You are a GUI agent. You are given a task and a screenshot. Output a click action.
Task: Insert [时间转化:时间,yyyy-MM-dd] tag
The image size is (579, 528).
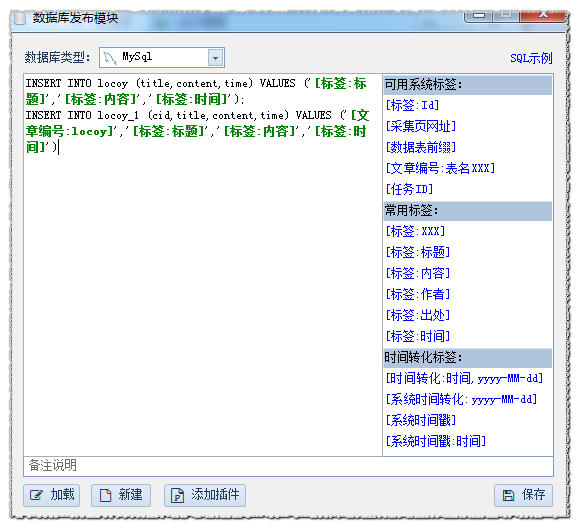464,378
